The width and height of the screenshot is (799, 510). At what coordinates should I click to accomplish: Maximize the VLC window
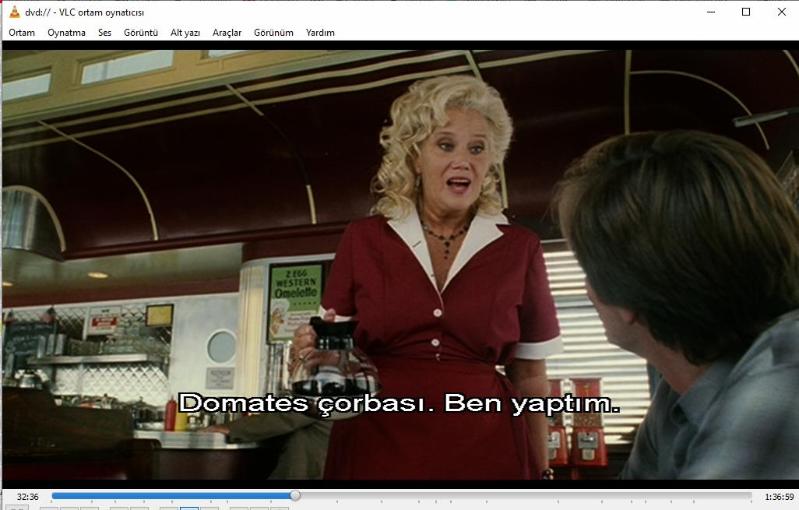click(746, 12)
